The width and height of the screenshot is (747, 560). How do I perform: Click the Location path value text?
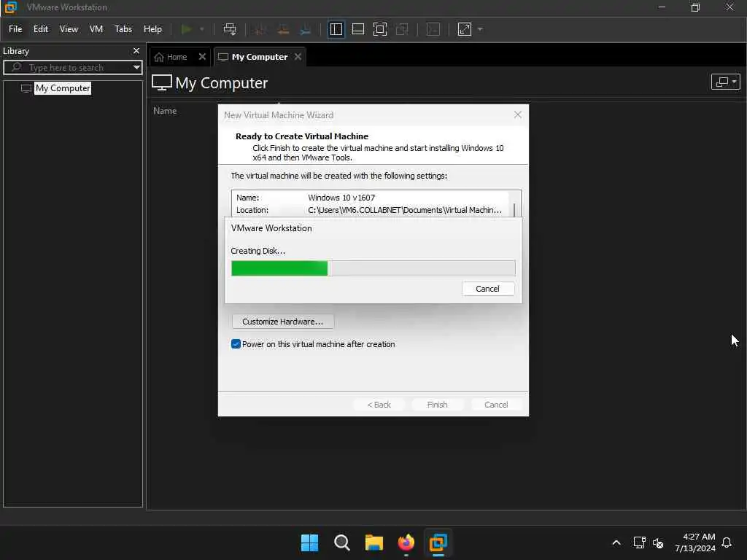click(x=405, y=210)
